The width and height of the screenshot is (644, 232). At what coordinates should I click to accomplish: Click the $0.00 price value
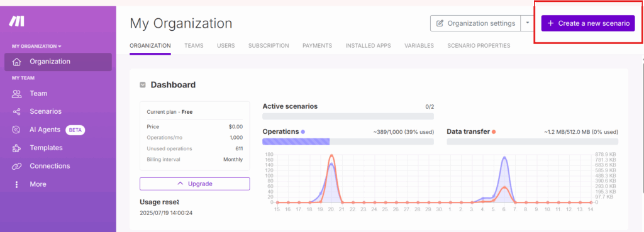(236, 127)
